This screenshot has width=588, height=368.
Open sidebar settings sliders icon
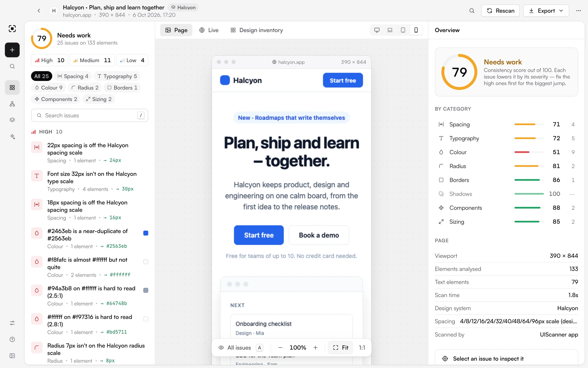point(12,323)
